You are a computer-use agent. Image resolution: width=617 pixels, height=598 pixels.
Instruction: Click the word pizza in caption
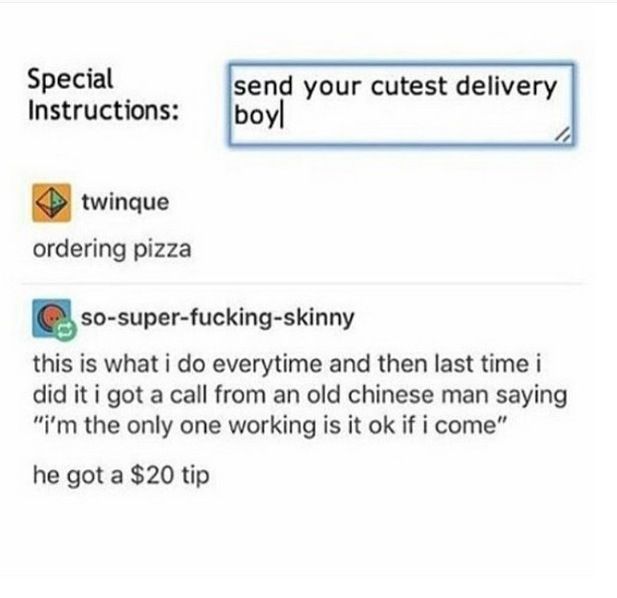163,250
